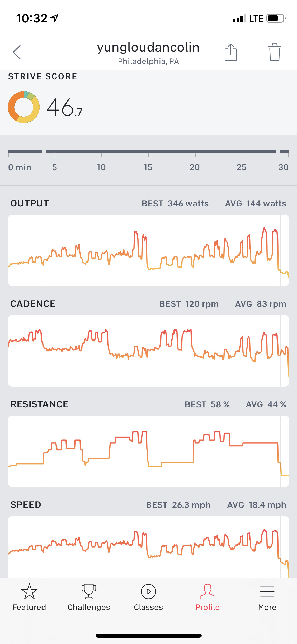Tap the OUTPUT section heading
Image resolution: width=297 pixels, height=644 pixels.
click(x=30, y=203)
